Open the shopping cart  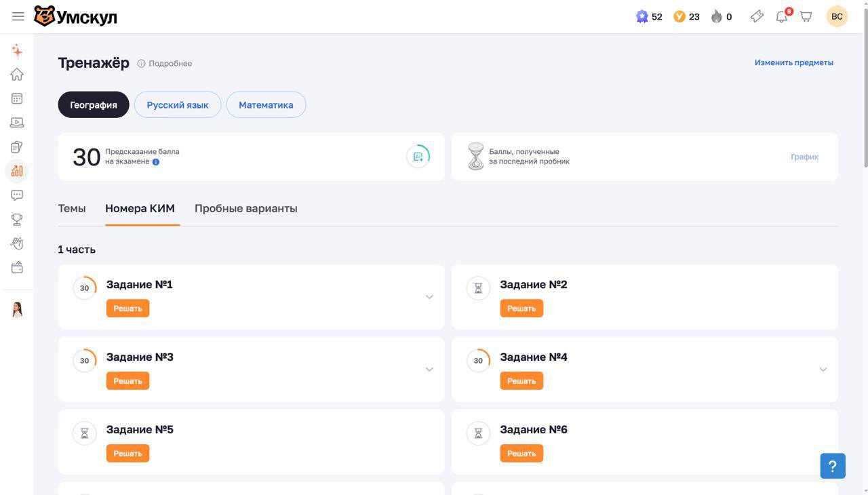pyautogui.click(x=806, y=16)
